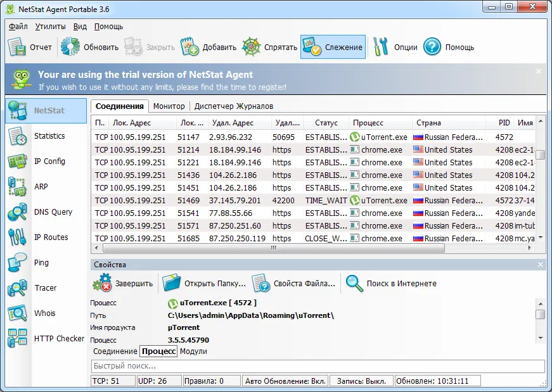
Task: Close the trial version banner
Action: click(539, 71)
